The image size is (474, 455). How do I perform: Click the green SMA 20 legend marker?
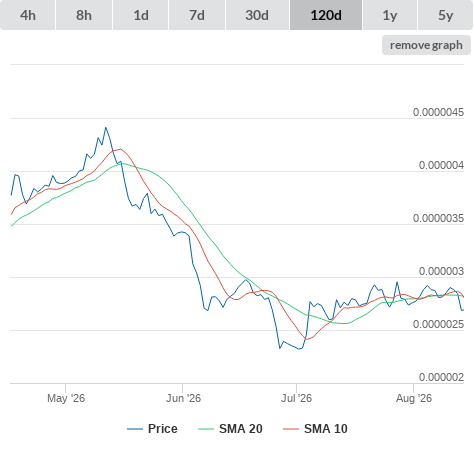tap(206, 429)
